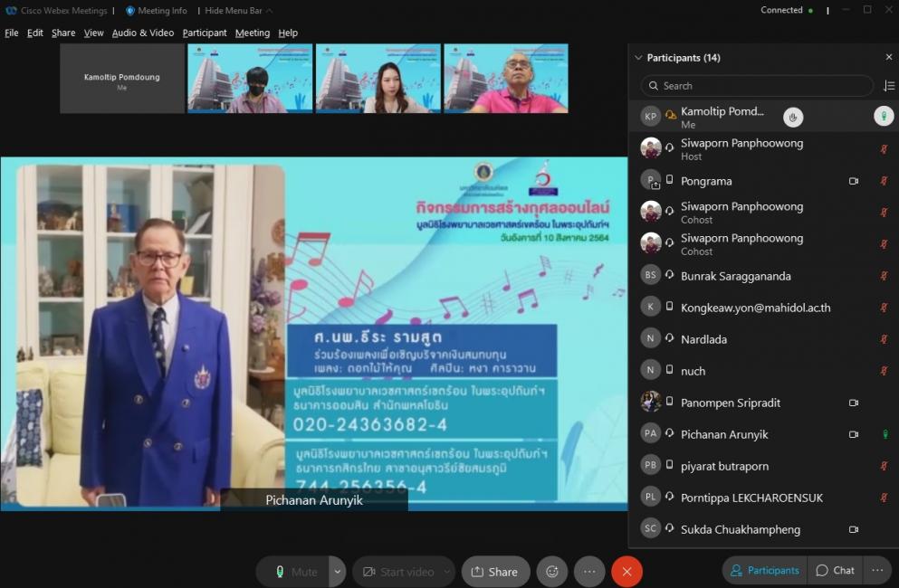Click the Connected status indicator

point(786,10)
